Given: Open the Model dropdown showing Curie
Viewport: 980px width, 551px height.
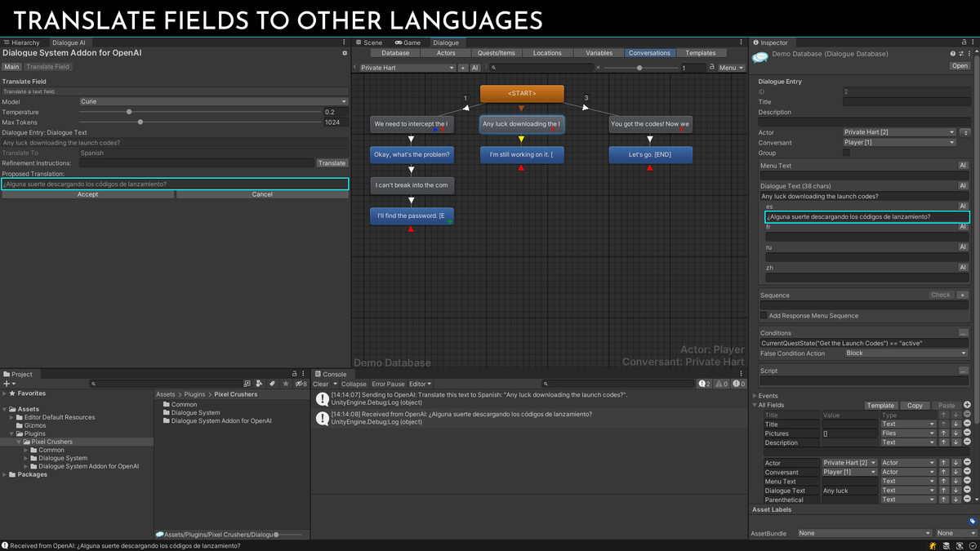Looking at the screenshot, I should [x=213, y=101].
